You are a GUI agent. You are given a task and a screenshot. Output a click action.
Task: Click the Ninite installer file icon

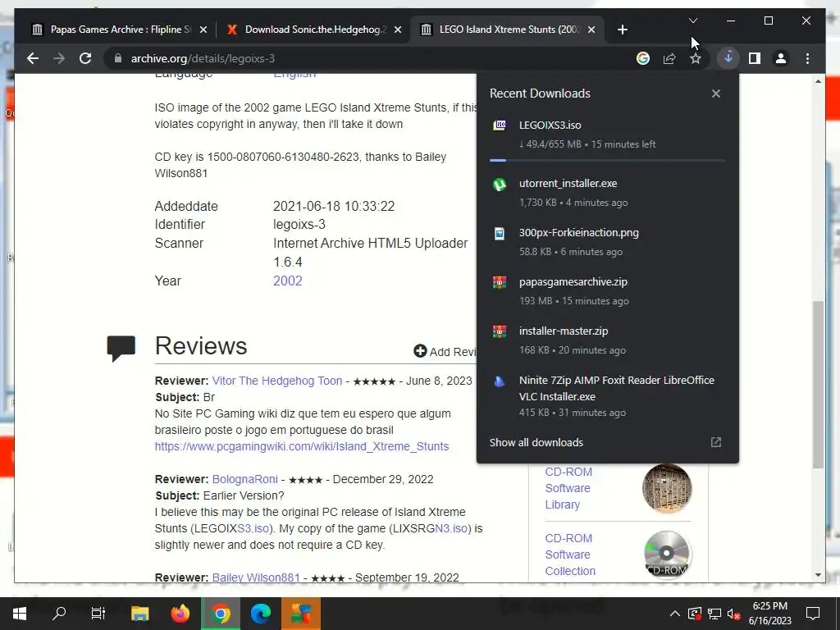tap(500, 381)
